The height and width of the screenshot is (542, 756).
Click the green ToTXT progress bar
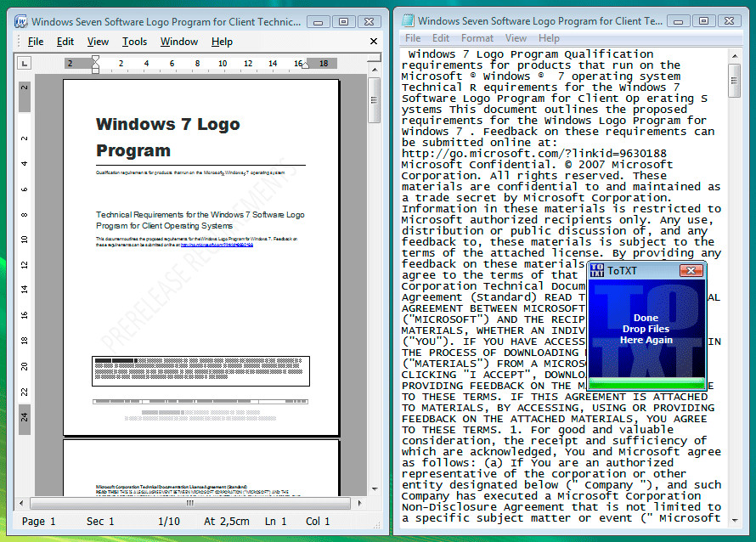[x=647, y=383]
